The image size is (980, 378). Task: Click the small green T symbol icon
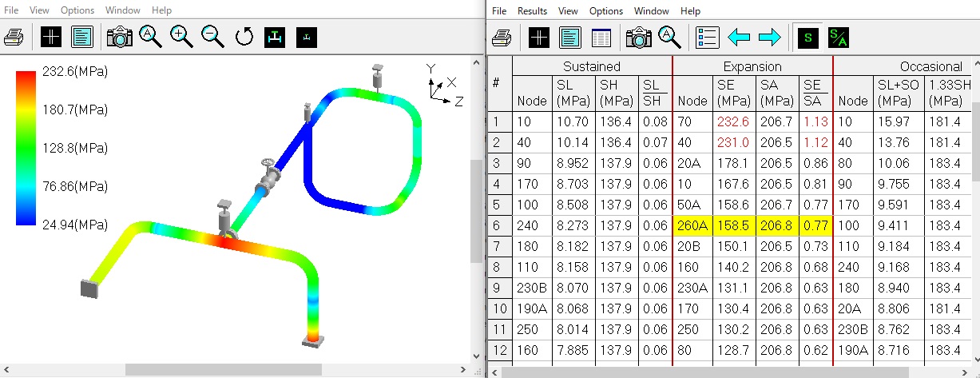(x=307, y=37)
